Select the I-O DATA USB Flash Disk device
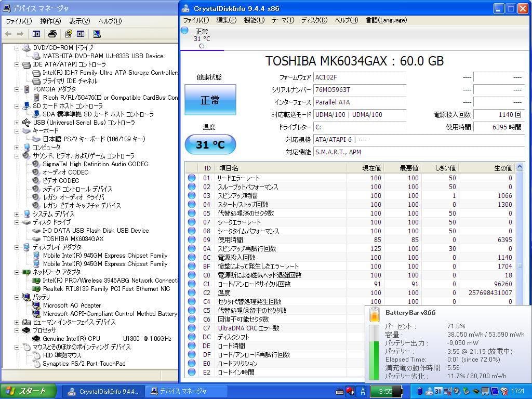Viewport: 532px width, 399px height. pyautogui.click(x=96, y=231)
